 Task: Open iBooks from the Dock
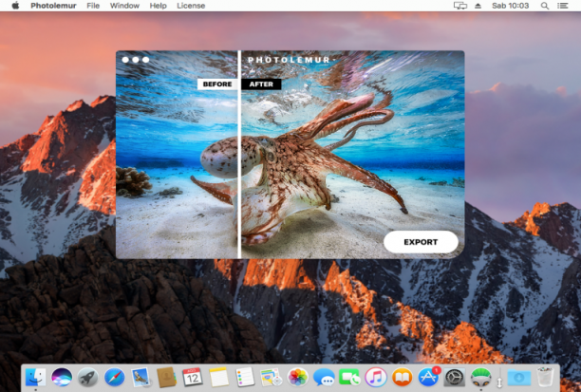click(402, 378)
